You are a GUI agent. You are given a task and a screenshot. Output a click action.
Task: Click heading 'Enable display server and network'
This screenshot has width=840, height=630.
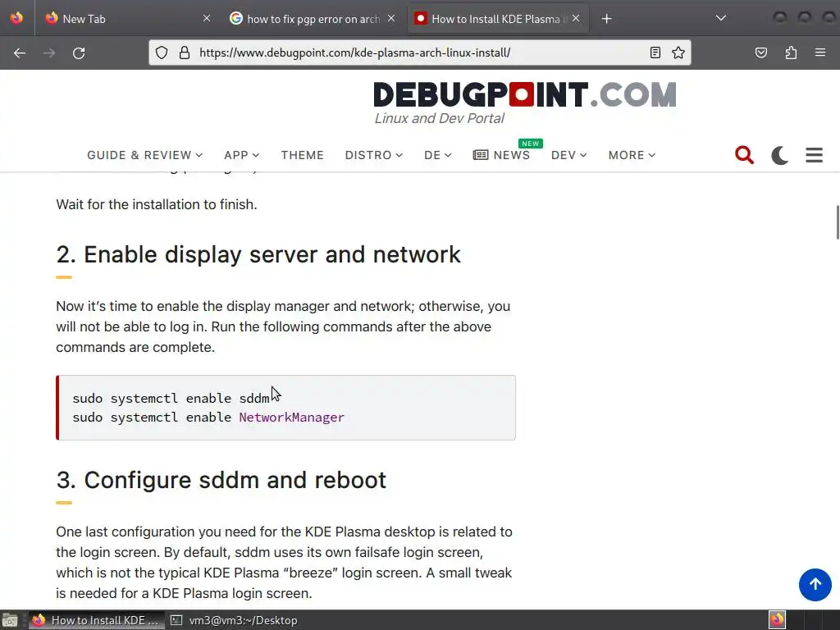(258, 254)
